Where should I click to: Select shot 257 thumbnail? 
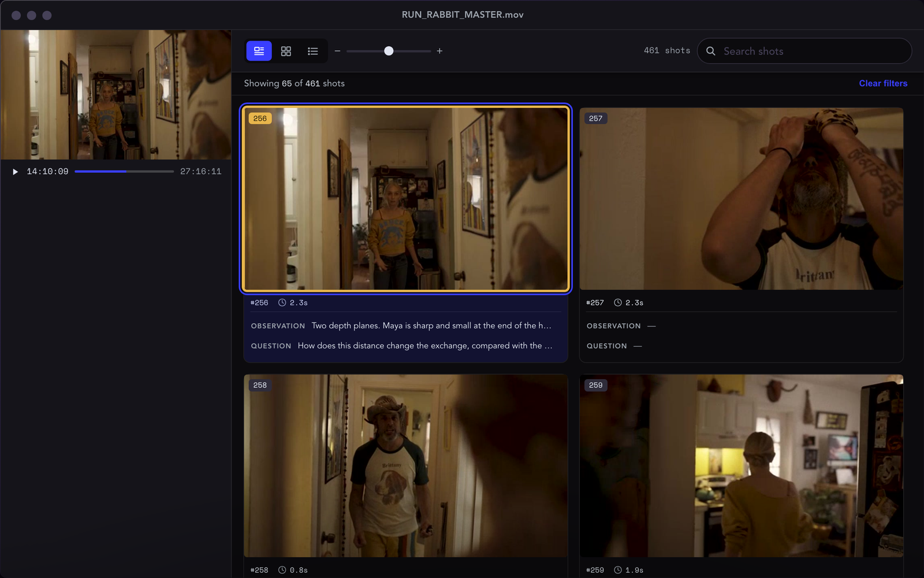742,199
